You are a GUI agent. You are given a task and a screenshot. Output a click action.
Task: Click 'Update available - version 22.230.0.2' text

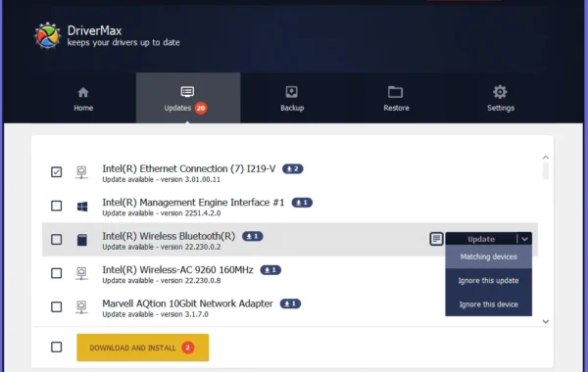tap(162, 248)
